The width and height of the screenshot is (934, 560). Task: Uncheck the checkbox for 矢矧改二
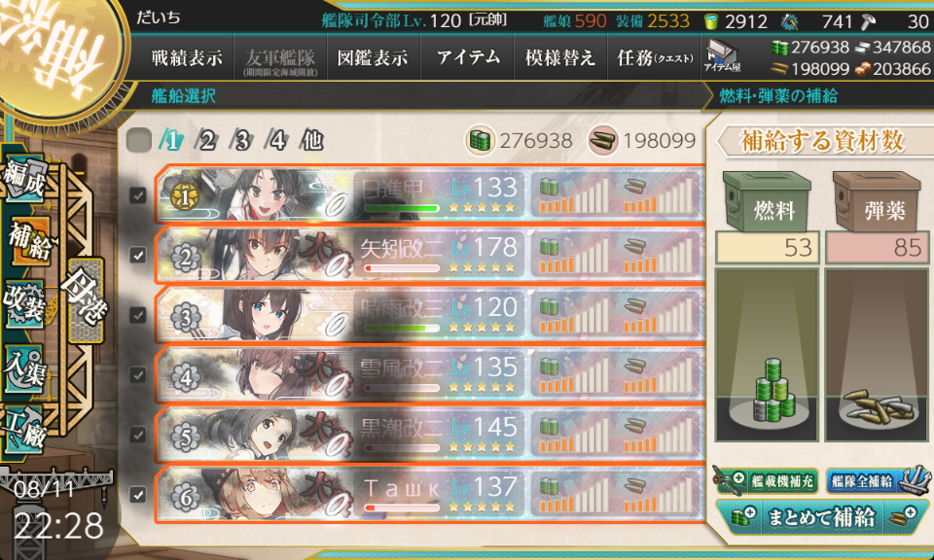pyautogui.click(x=138, y=255)
